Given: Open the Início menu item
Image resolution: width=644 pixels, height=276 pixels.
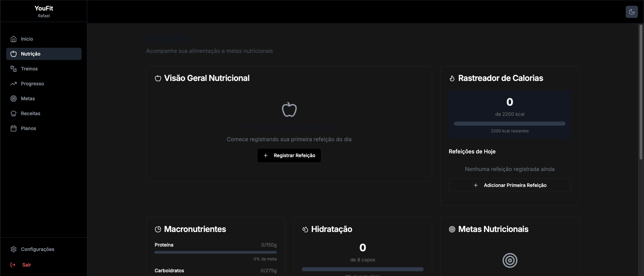Looking at the screenshot, I should click(44, 39).
